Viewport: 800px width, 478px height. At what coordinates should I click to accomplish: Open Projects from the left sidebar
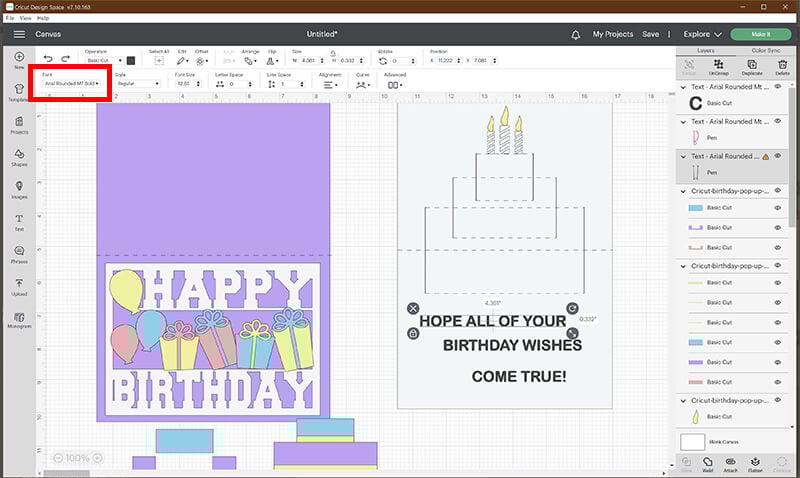coord(19,121)
